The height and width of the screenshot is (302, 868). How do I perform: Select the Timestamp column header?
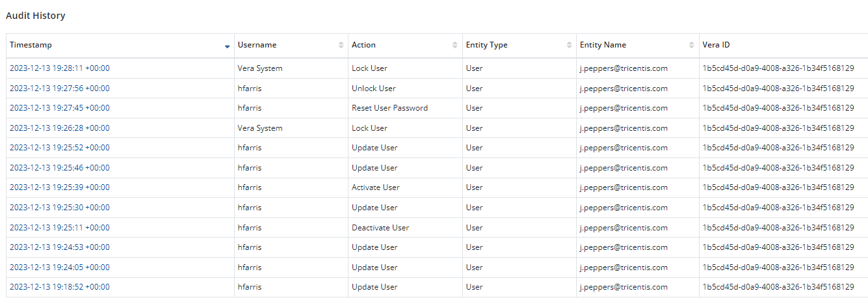pos(31,46)
